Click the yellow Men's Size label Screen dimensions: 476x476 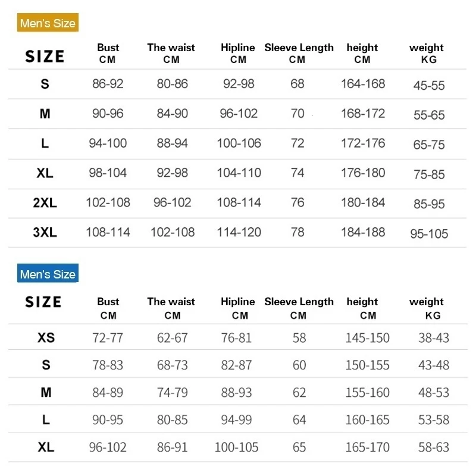pyautogui.click(x=48, y=23)
